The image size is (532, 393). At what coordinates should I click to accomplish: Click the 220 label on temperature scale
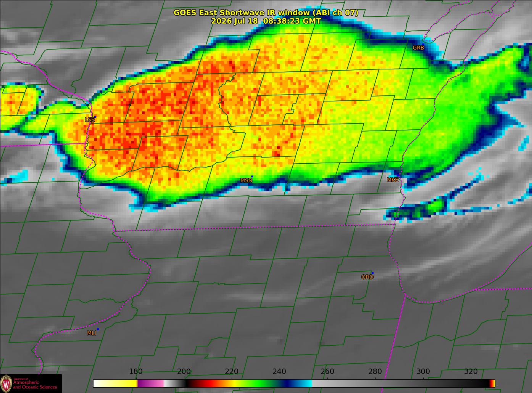pos(232,372)
